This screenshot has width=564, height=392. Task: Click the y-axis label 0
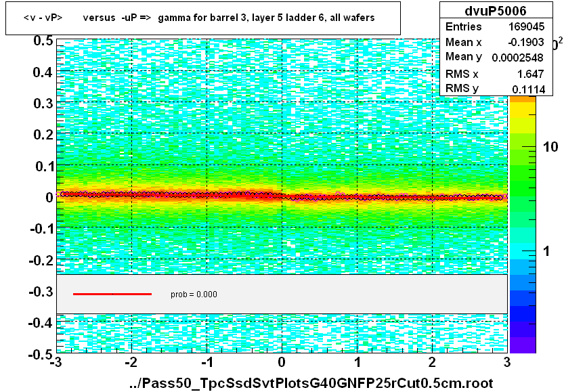pyautogui.click(x=49, y=198)
